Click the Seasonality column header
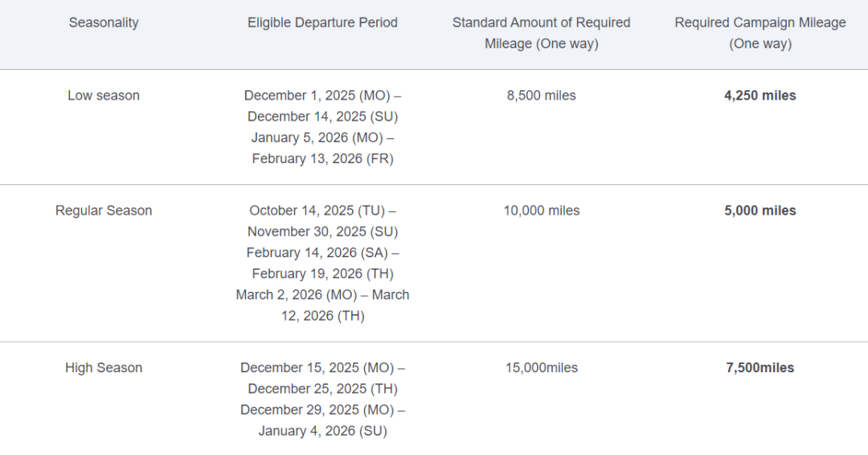 pos(104,23)
